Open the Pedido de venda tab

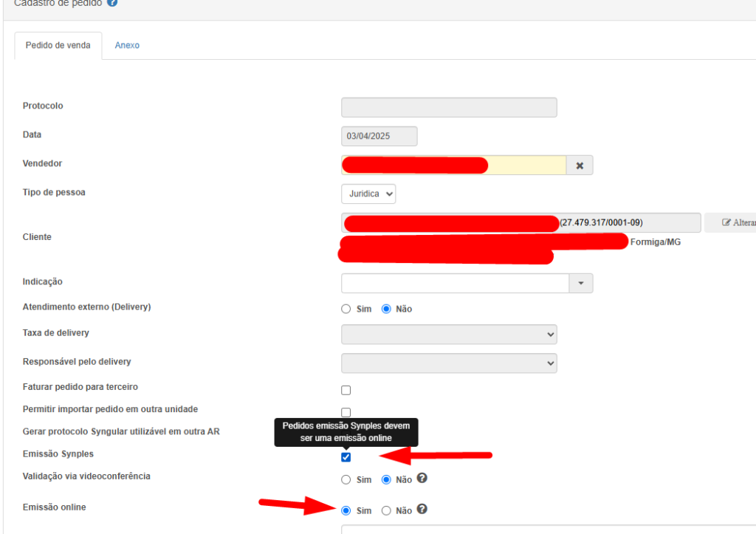[58, 45]
